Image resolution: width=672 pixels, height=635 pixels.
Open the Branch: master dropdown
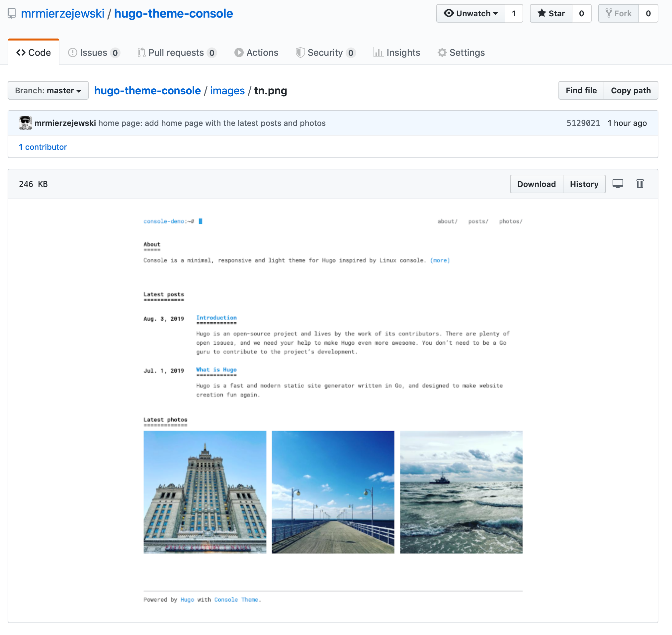point(48,90)
